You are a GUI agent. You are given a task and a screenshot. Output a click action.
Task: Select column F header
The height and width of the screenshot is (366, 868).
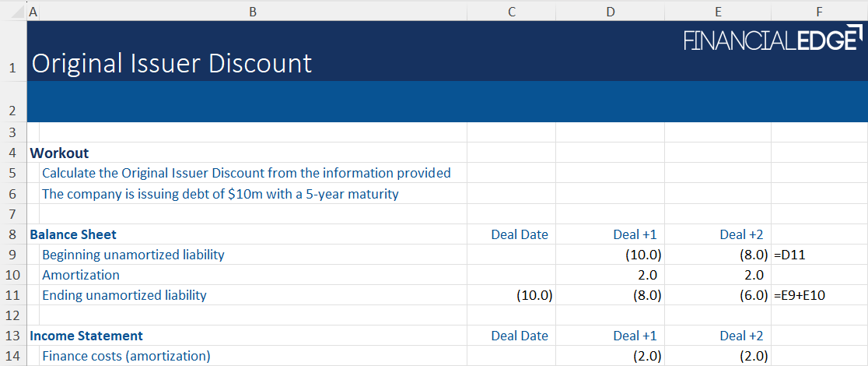point(819,11)
